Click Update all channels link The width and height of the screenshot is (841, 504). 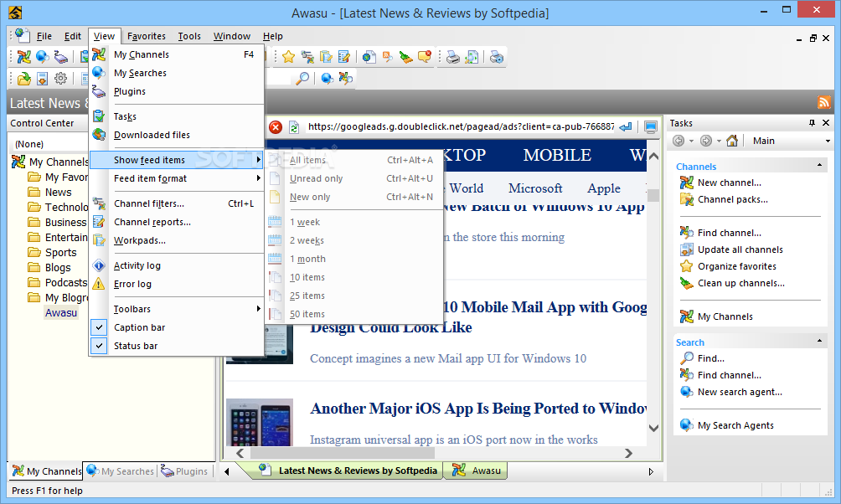coord(740,249)
